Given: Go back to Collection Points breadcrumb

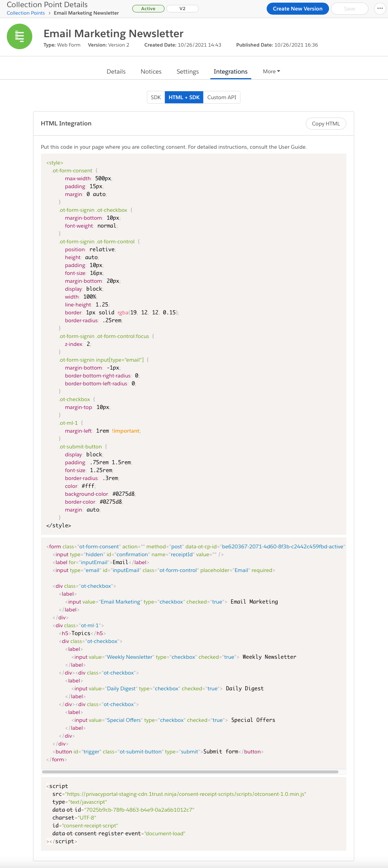Looking at the screenshot, I should 26,13.
